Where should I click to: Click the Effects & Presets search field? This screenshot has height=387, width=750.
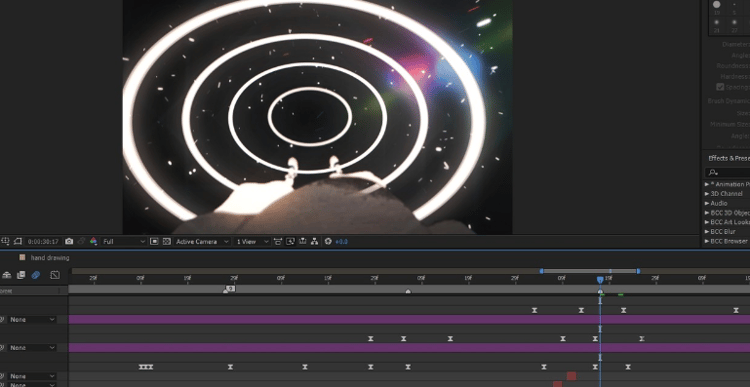point(728,172)
